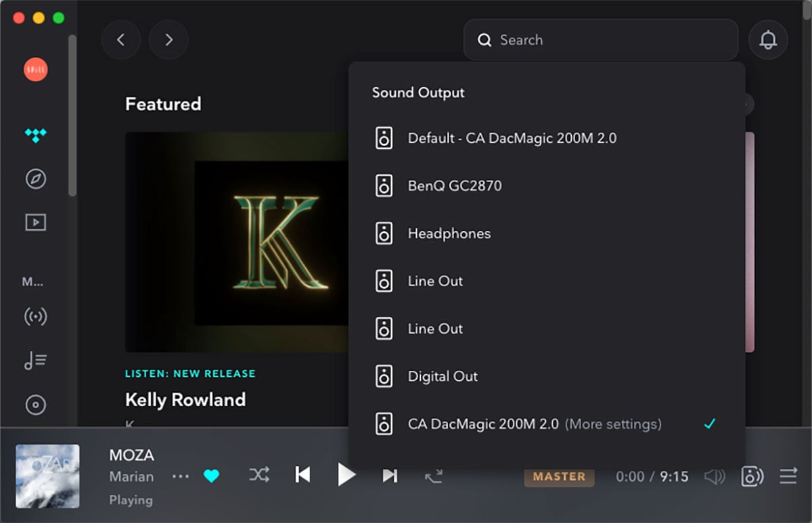Click the sidebar scrollbar
This screenshot has width=812, height=523.
(72, 115)
